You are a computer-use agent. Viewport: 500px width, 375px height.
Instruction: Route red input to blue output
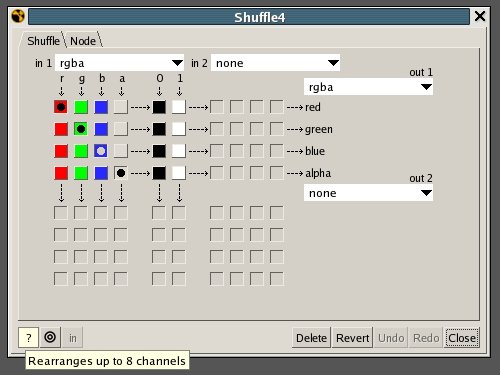click(61, 151)
